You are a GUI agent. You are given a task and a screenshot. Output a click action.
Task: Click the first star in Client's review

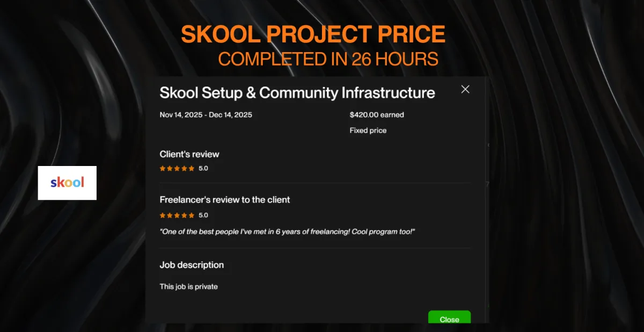coord(163,168)
